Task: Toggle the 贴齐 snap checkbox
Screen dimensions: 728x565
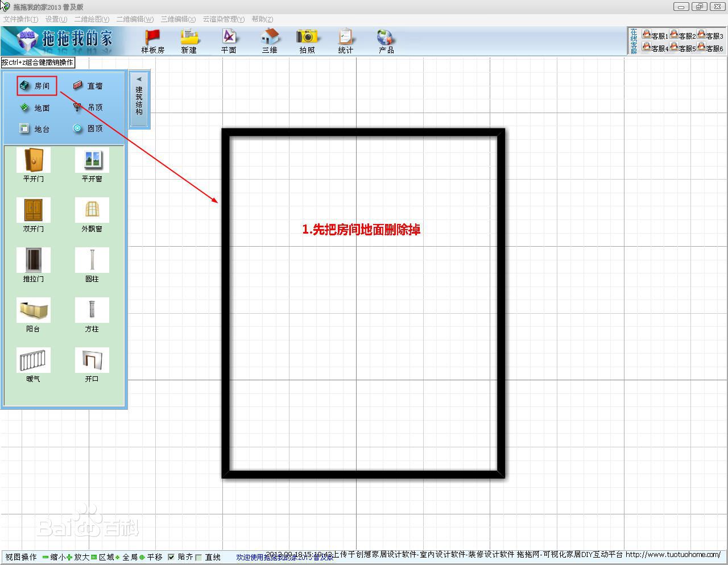Action: tap(171, 557)
